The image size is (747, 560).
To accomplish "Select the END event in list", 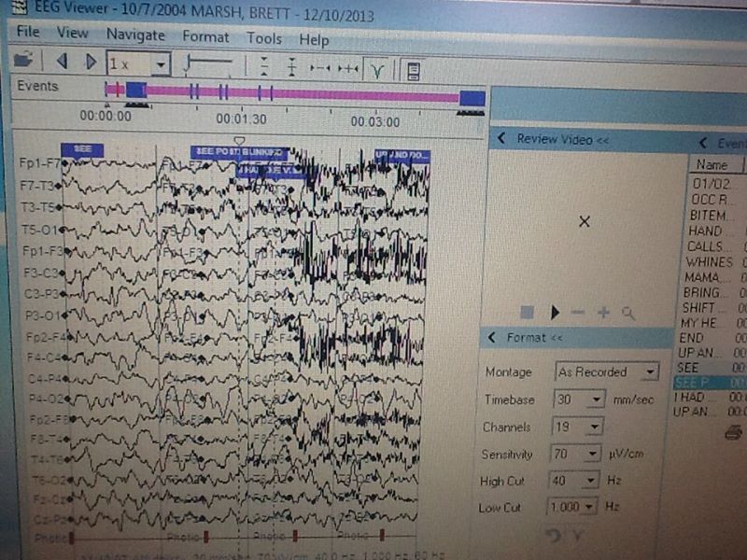I will 693,338.
